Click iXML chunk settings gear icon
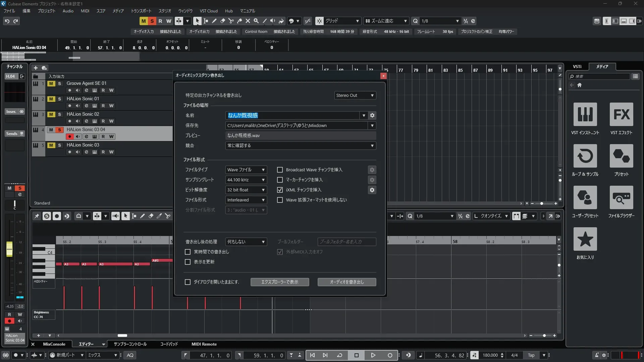 pyautogui.click(x=372, y=190)
